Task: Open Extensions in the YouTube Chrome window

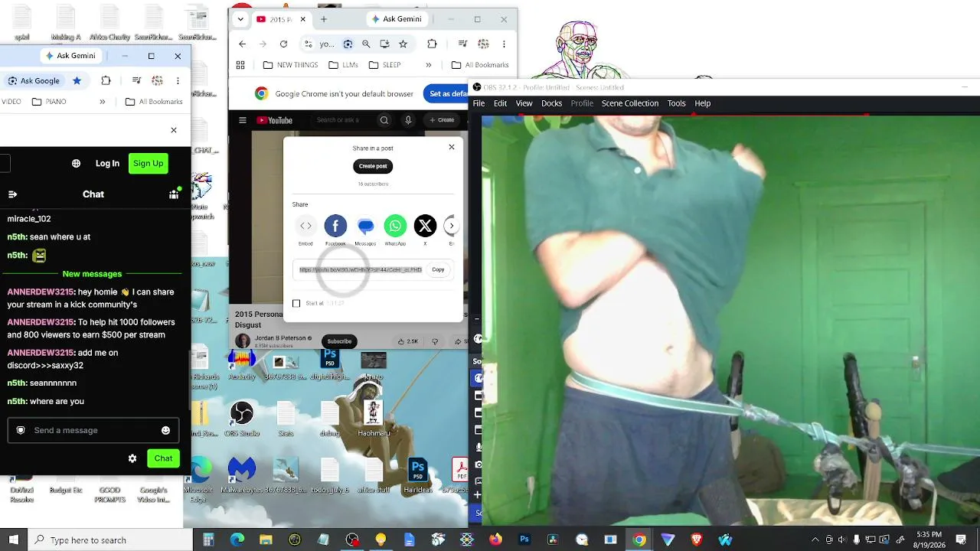Action: pyautogui.click(x=432, y=44)
